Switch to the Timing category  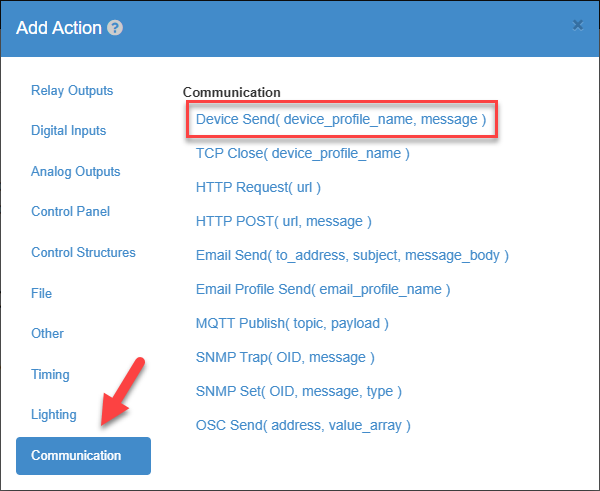tap(50, 375)
